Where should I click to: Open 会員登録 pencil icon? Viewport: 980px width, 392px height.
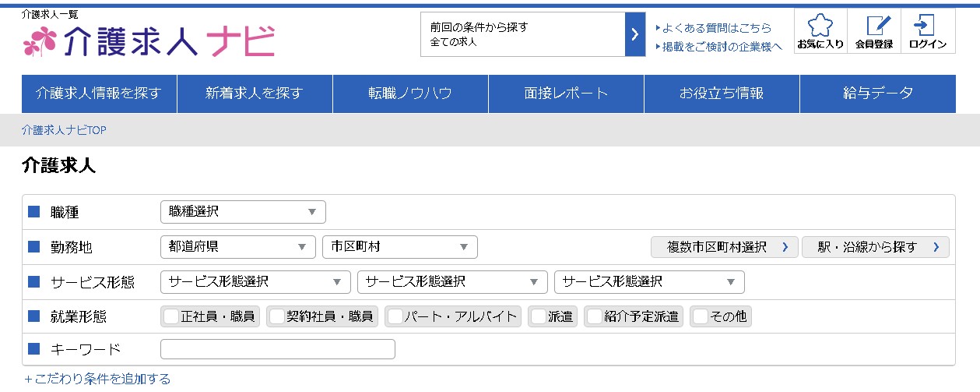point(874,26)
